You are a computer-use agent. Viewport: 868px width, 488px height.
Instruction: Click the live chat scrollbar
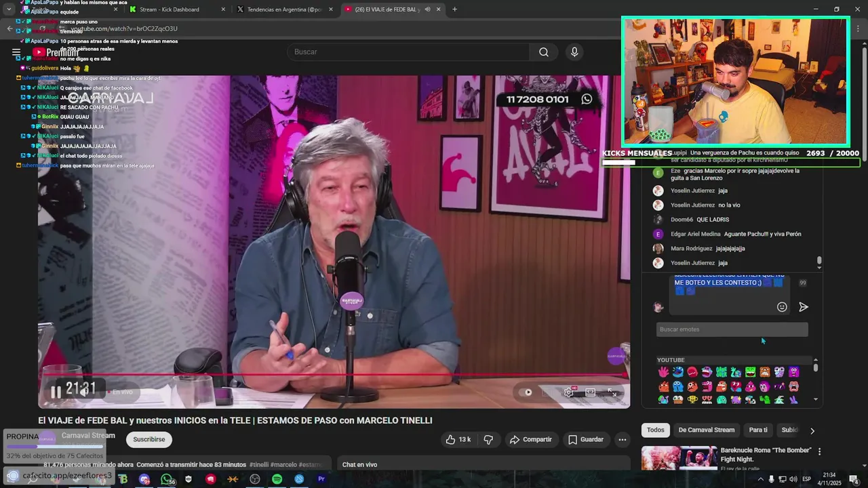tap(819, 261)
